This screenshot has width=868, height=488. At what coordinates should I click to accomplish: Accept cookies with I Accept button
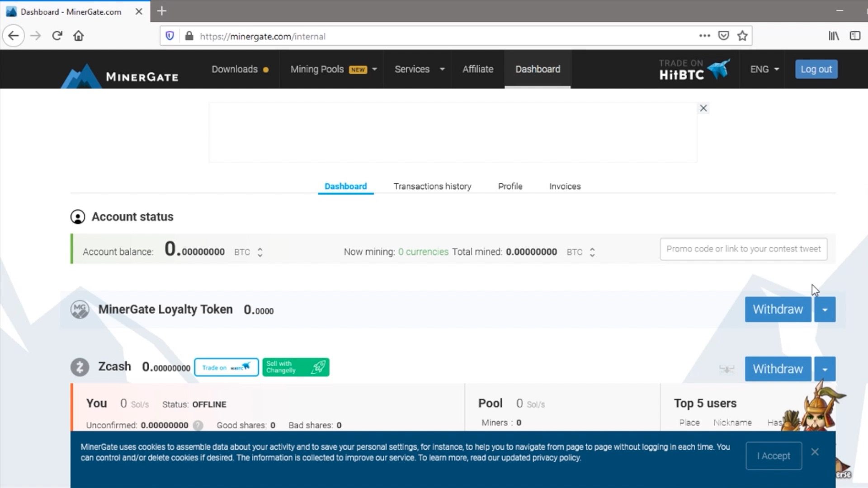pyautogui.click(x=774, y=456)
